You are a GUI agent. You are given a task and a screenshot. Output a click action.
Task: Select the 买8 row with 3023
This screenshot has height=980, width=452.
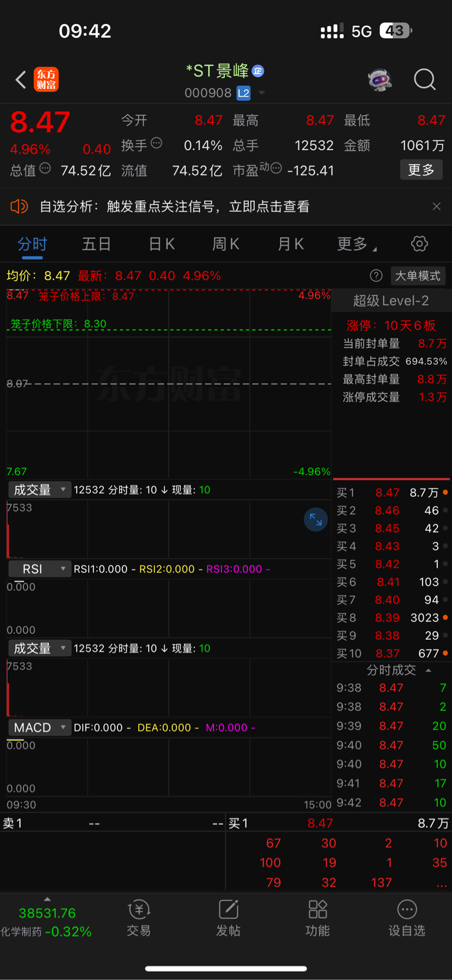[x=392, y=617]
